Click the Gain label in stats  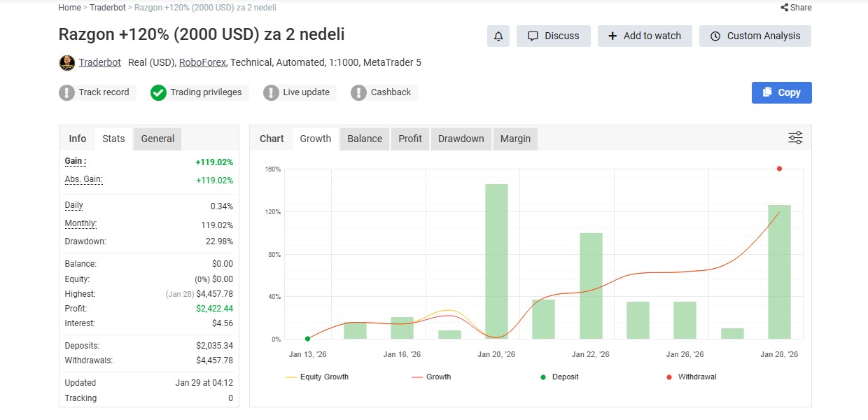pyautogui.click(x=75, y=161)
